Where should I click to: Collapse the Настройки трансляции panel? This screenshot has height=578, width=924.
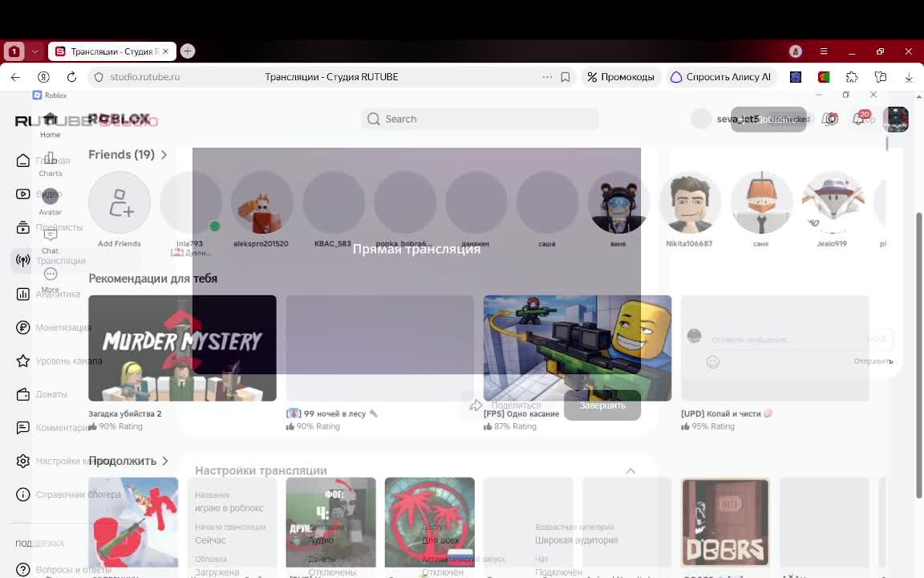(630, 470)
